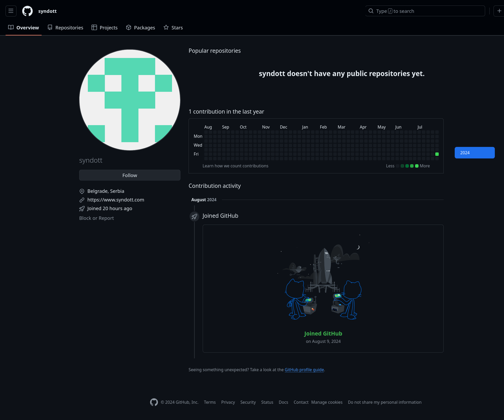
Task: Switch to the Repositories tab
Action: pyautogui.click(x=65, y=28)
